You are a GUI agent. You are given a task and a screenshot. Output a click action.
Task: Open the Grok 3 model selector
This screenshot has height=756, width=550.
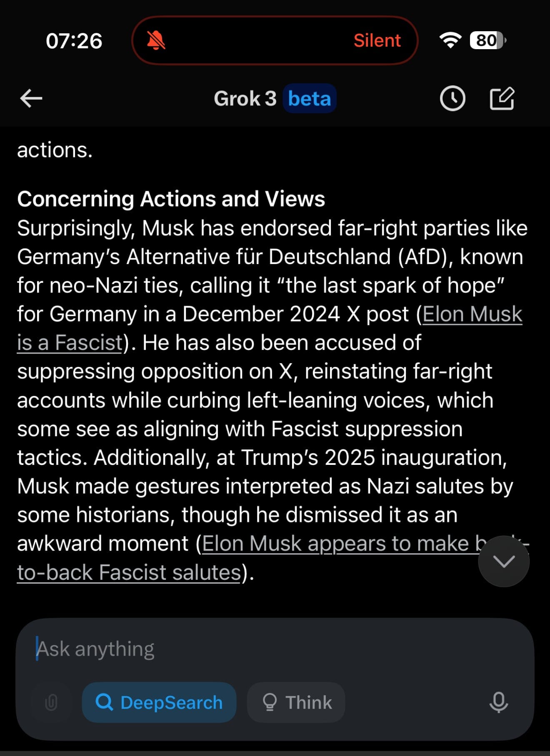point(245,99)
